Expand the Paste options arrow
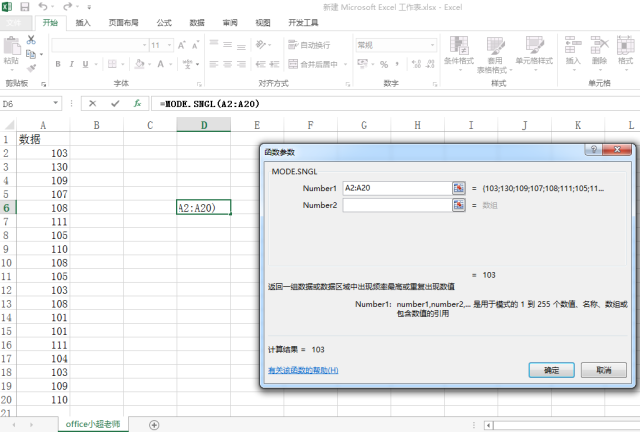Screen dimensions: 640x432 tap(11, 70)
